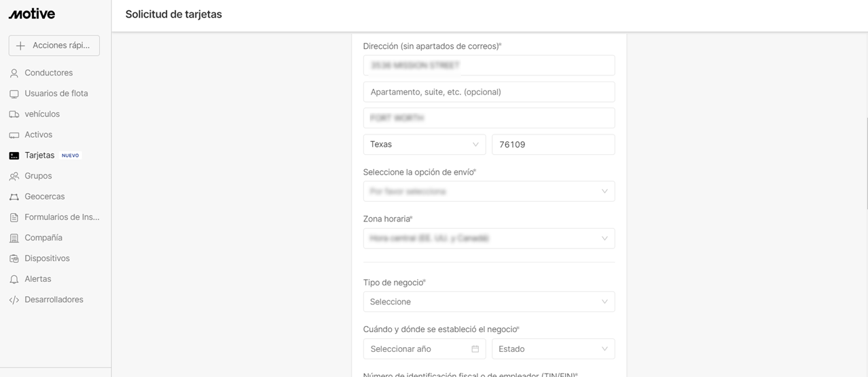Click the Conductores person icon

[14, 73]
